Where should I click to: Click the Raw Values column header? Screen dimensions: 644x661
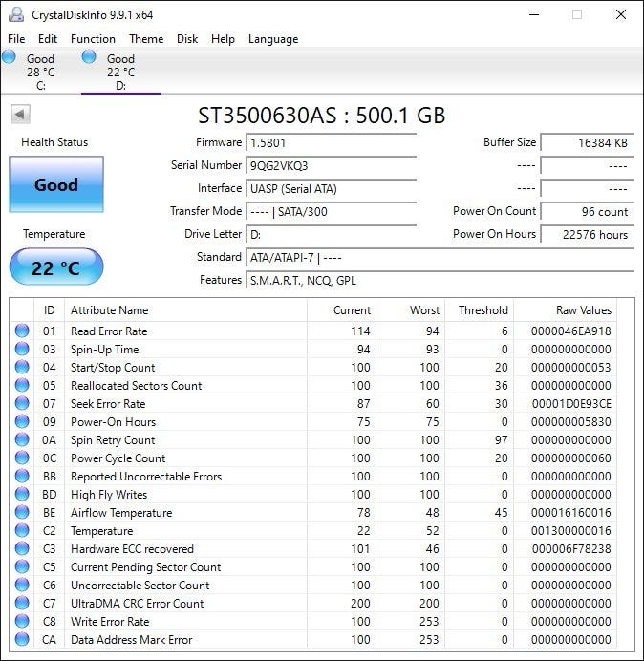pos(566,310)
